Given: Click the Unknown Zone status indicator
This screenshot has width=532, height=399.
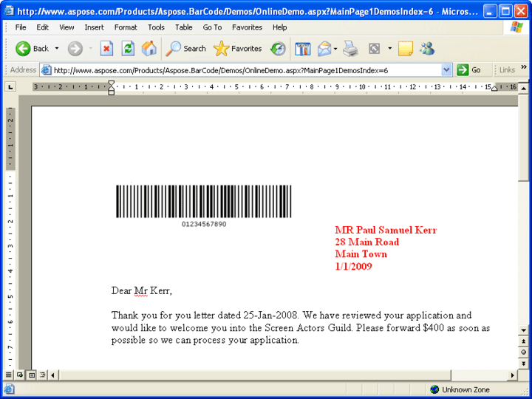Looking at the screenshot, I should click(460, 389).
